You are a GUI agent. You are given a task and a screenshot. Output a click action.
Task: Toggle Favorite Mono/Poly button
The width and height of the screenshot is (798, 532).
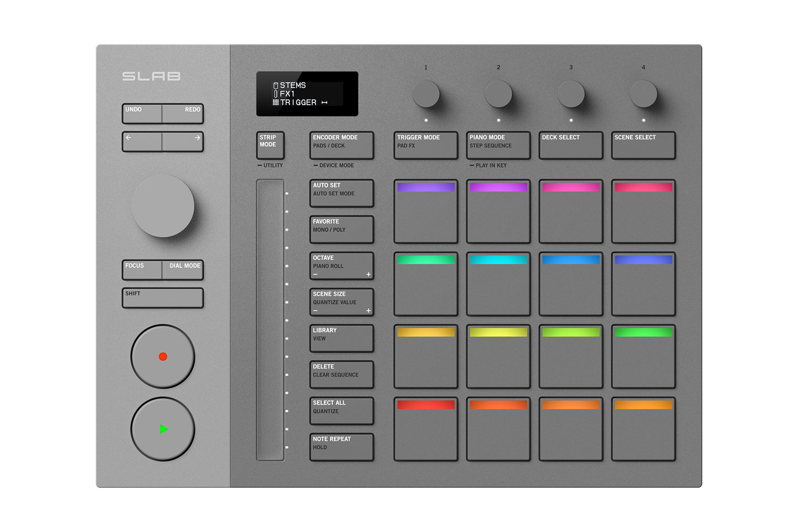point(342,229)
